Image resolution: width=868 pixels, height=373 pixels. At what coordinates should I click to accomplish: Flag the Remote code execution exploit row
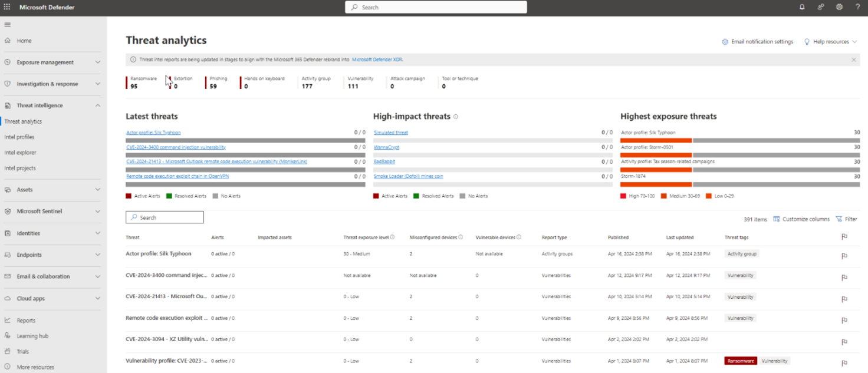(x=844, y=321)
